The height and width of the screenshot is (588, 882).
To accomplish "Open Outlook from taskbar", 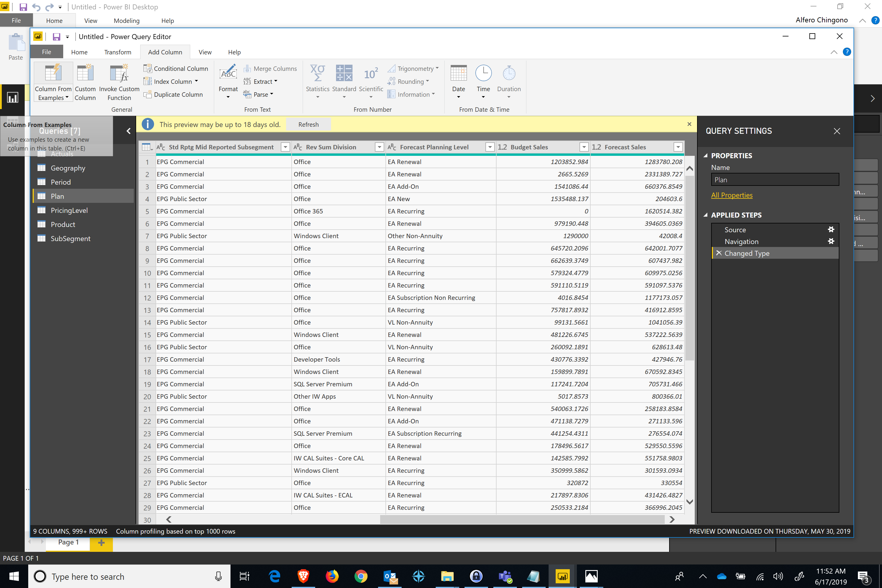I will [390, 576].
